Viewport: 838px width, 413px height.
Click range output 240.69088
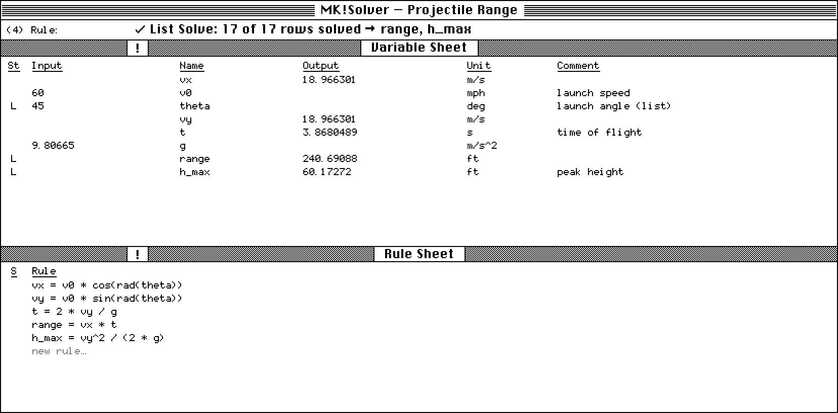pos(330,159)
